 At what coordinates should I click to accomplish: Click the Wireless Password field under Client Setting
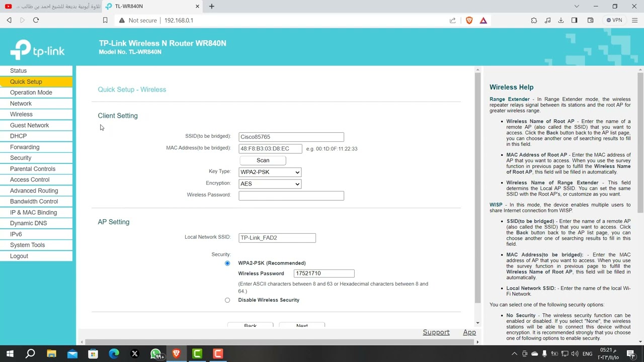291,196
